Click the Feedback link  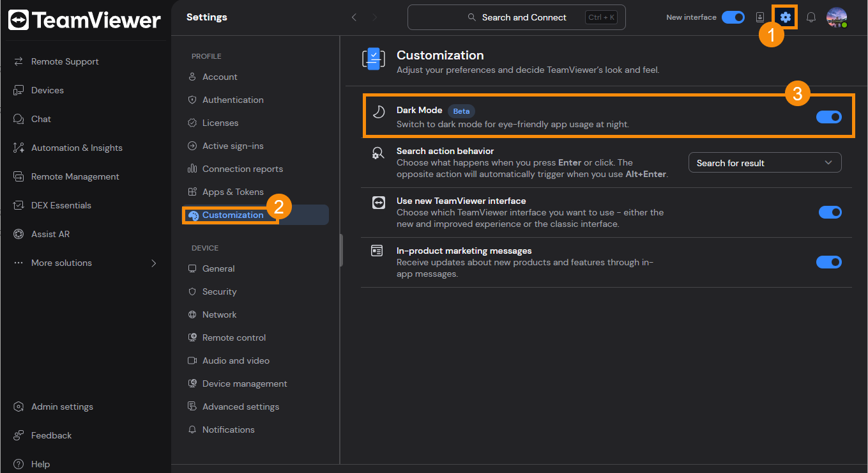(51, 435)
